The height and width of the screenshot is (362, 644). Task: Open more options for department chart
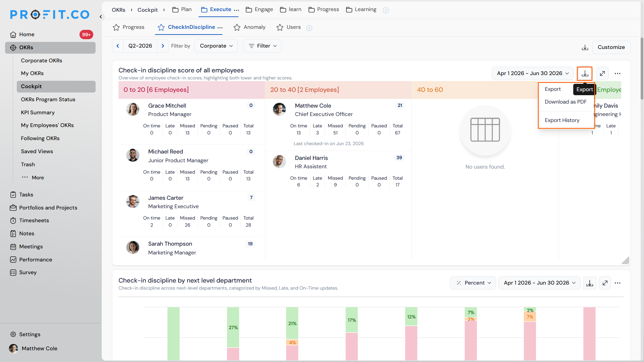click(x=618, y=283)
